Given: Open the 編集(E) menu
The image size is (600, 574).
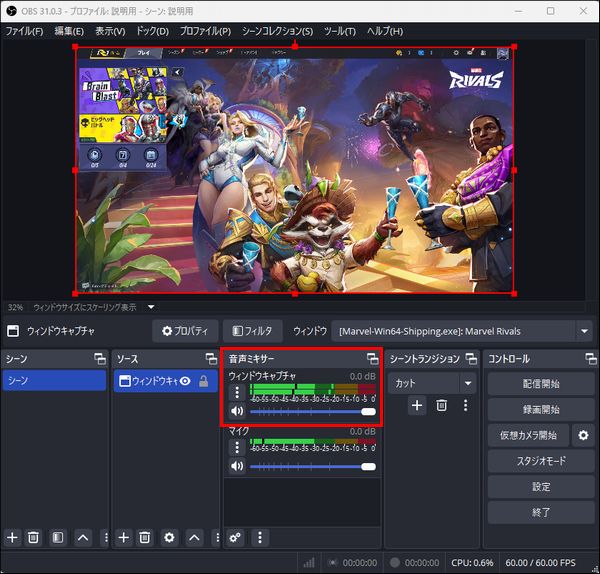Looking at the screenshot, I should (69, 31).
